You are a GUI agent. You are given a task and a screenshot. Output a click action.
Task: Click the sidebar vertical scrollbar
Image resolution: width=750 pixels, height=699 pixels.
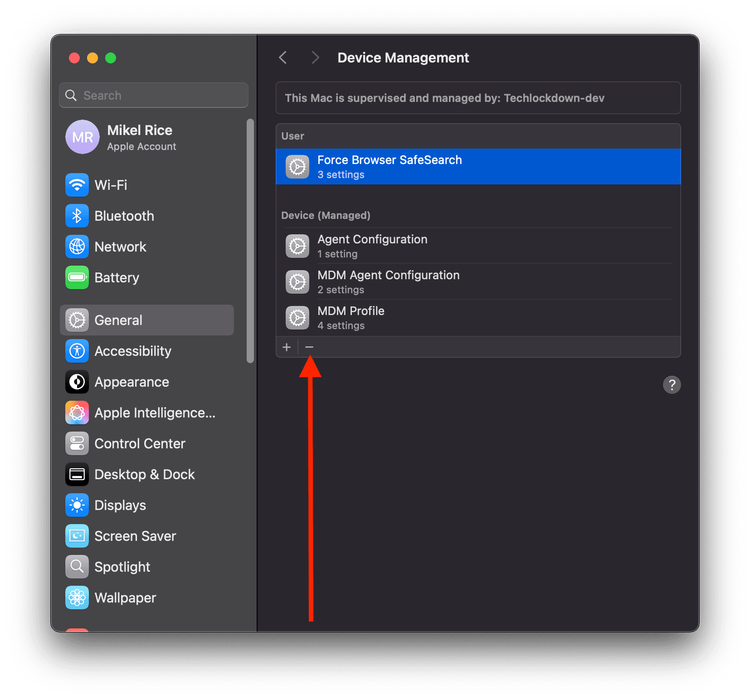click(x=250, y=241)
